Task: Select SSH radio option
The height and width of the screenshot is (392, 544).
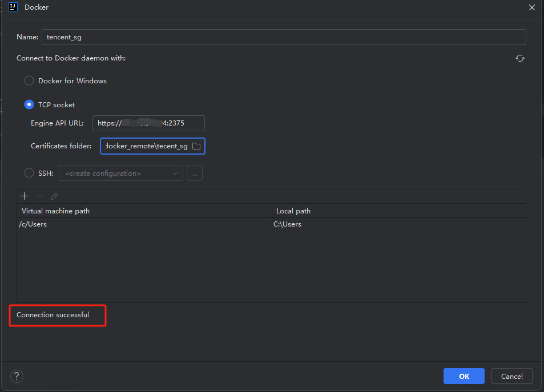Action: click(x=29, y=173)
